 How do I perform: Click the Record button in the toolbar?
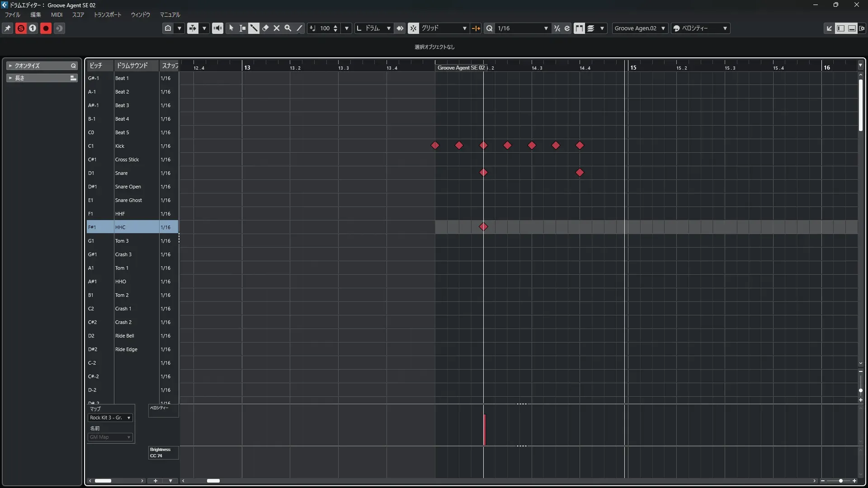click(46, 28)
